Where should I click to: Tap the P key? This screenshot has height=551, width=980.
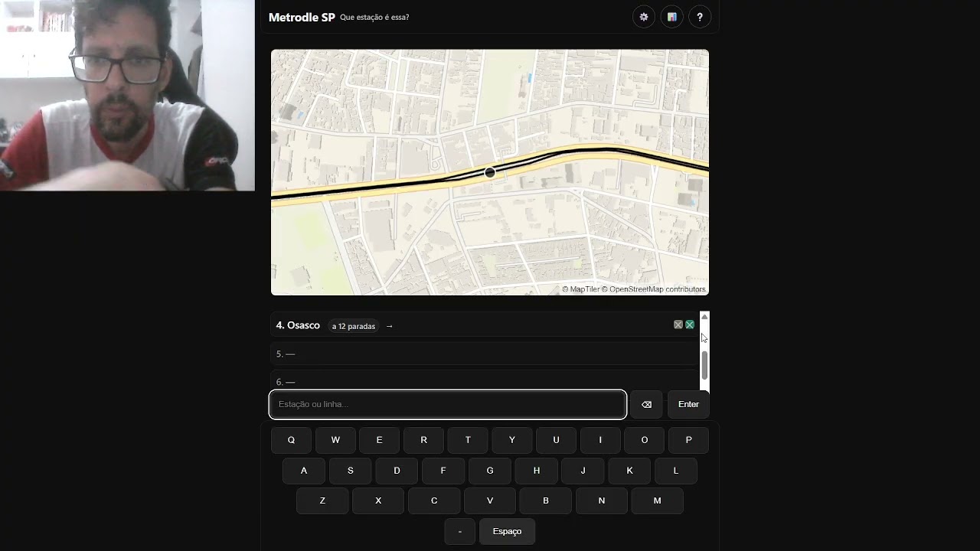coord(688,440)
